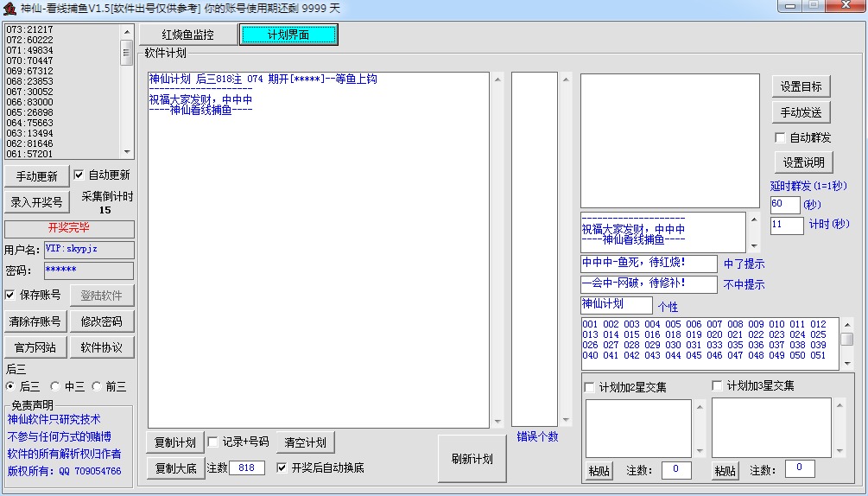Click 清空计划 button

(x=305, y=442)
